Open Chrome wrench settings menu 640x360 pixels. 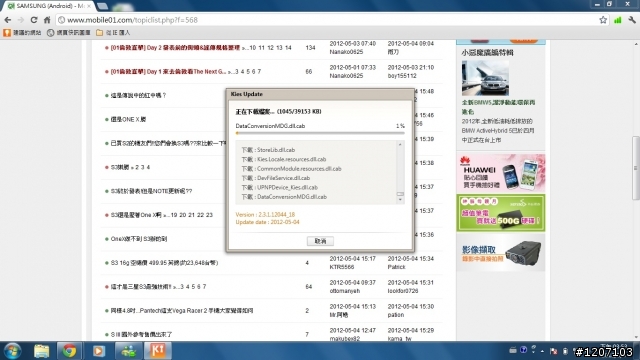coord(632,20)
